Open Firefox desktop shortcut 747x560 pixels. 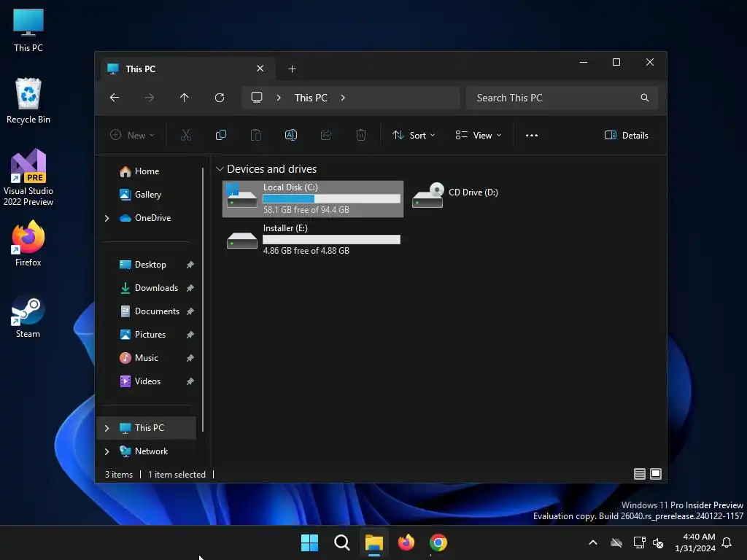tap(28, 244)
